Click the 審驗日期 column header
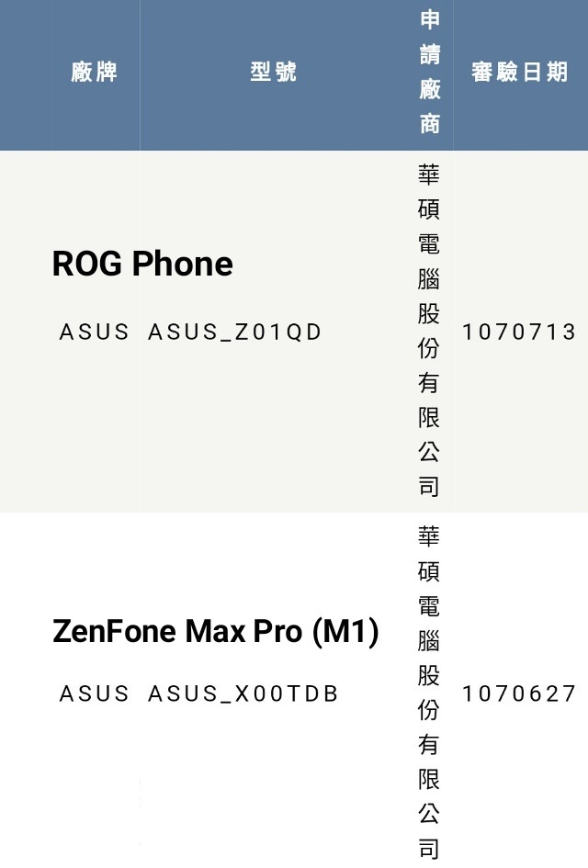588x868 pixels. click(520, 72)
